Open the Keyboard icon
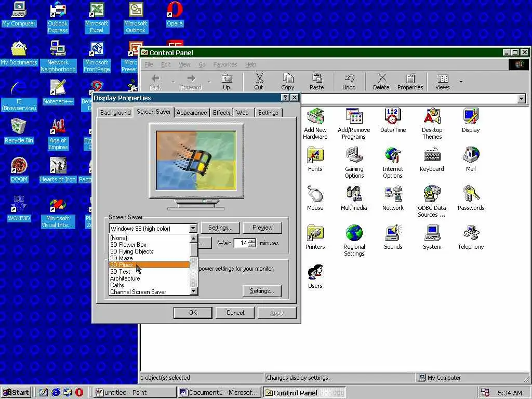The width and height of the screenshot is (532, 399). coord(432,159)
